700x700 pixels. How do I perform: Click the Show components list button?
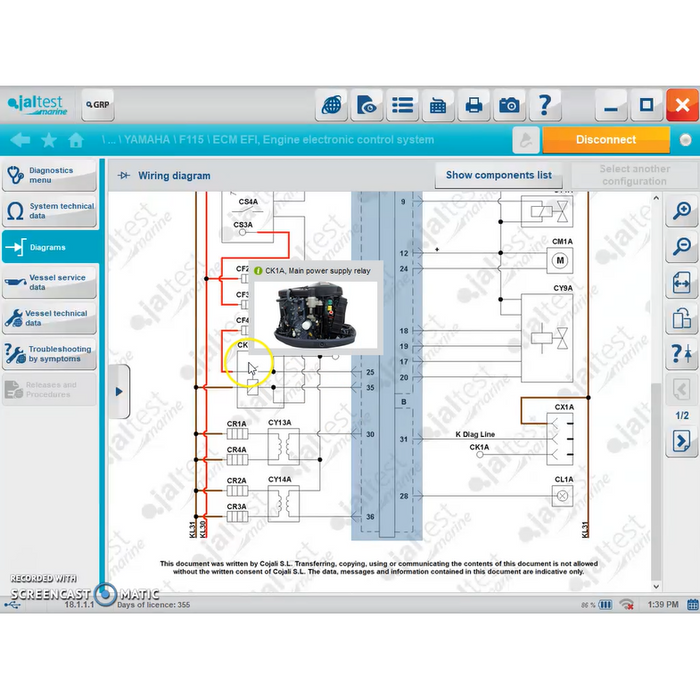click(498, 175)
